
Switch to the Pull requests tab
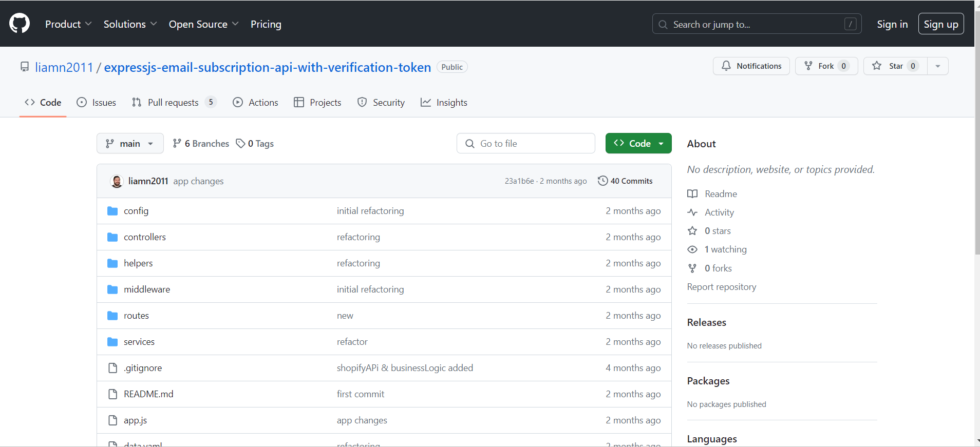174,102
